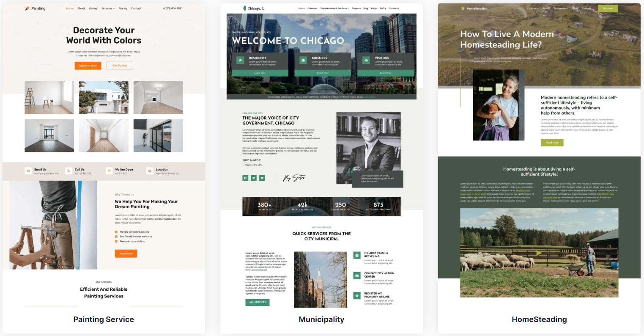Open Pricing in the Painting nav
The width and height of the screenshot is (644, 336).
click(123, 8)
